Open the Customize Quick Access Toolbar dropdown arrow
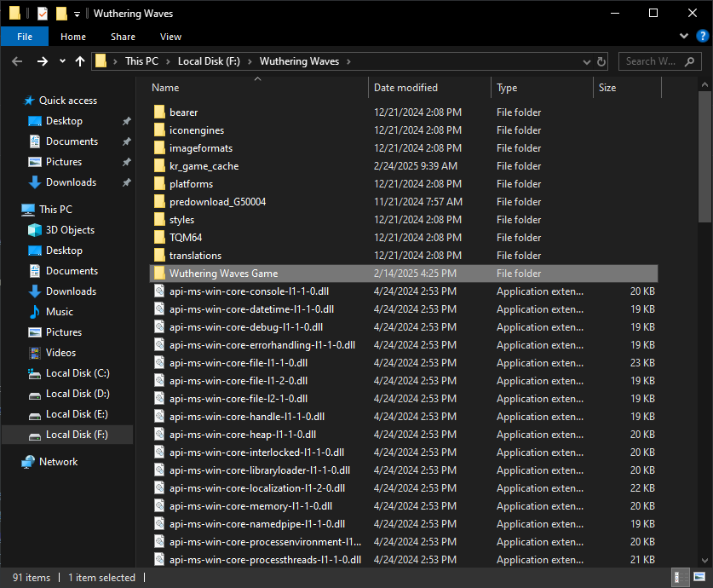This screenshot has height=588, width=713. 77,14
